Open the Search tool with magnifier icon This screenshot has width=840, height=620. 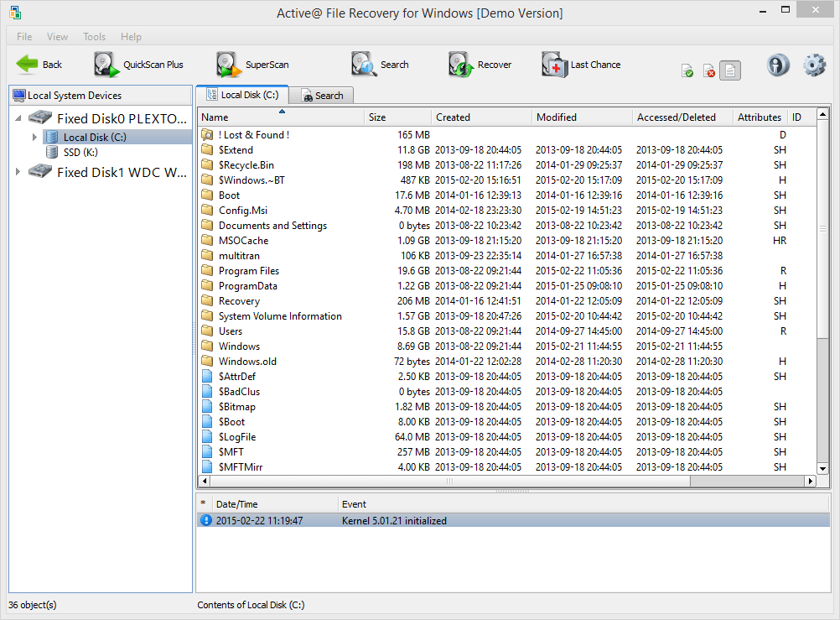pyautogui.click(x=380, y=65)
